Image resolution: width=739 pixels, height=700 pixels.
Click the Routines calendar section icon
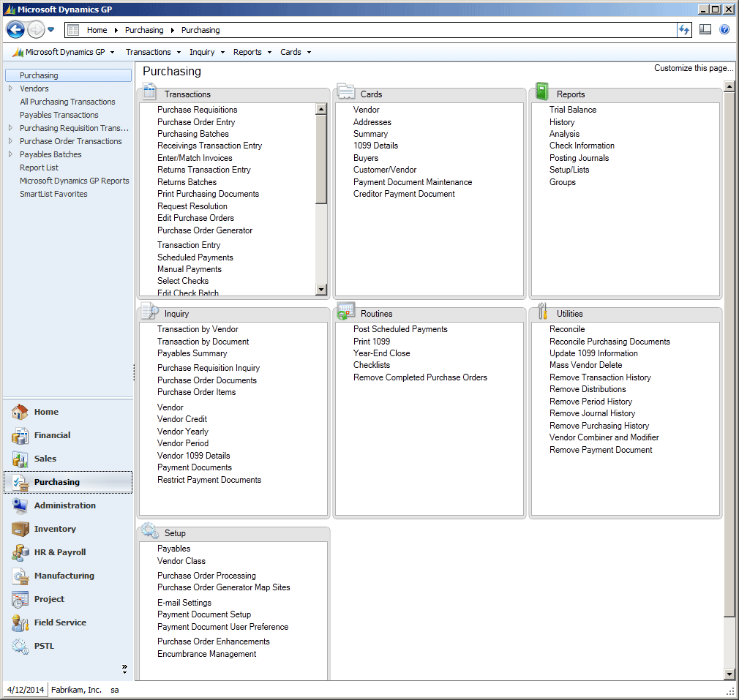point(346,311)
